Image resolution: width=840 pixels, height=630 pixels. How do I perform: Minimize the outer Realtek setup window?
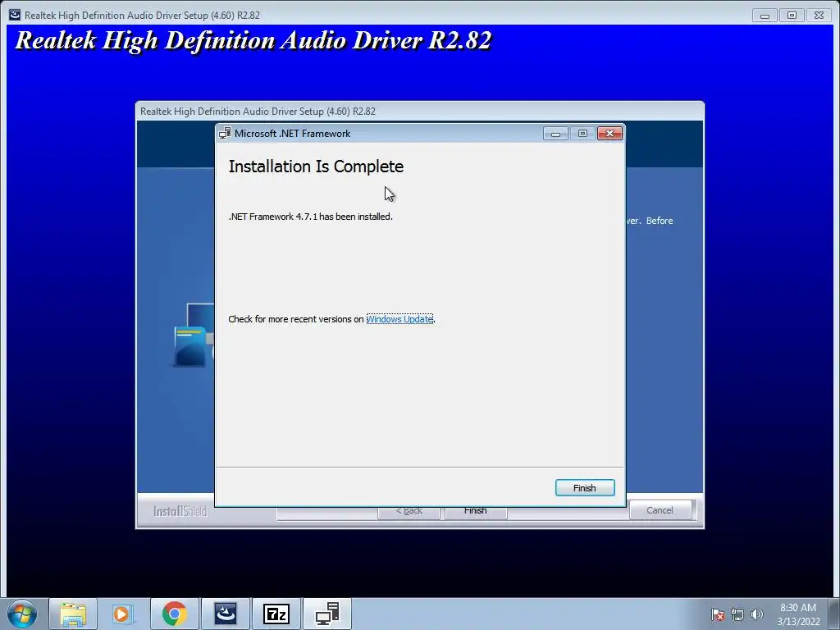765,16
